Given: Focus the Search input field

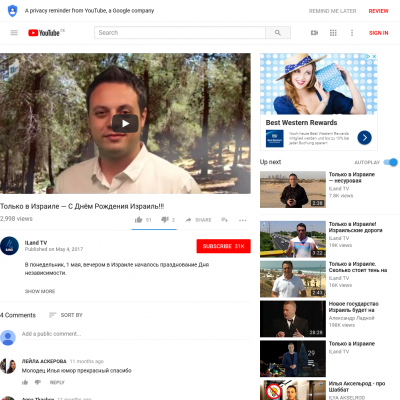Looking at the screenshot, I should tap(180, 33).
